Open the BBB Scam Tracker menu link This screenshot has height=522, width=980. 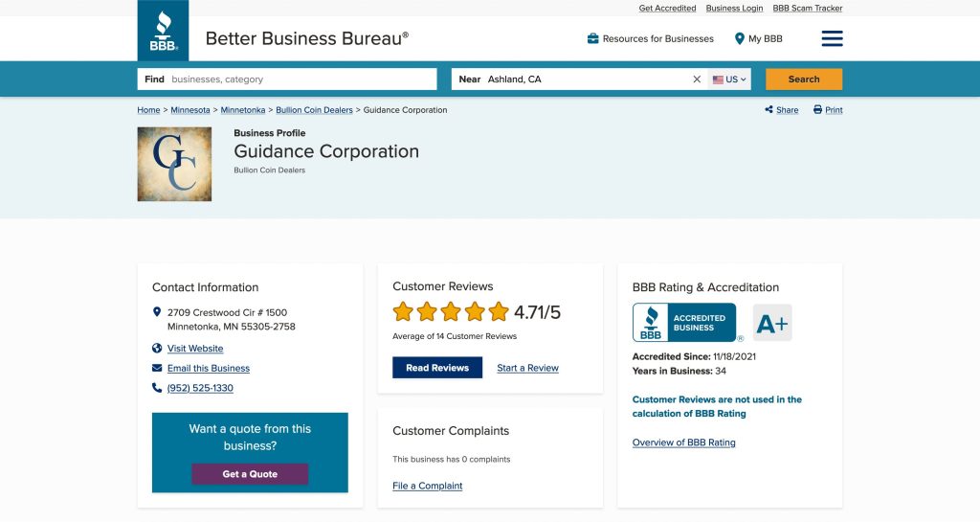click(808, 9)
